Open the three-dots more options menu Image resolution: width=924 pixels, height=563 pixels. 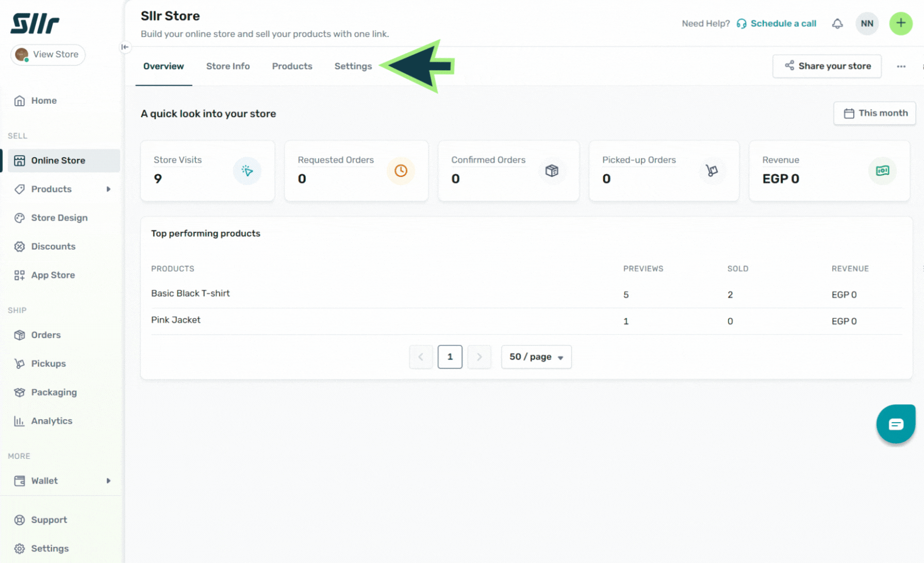pos(901,67)
